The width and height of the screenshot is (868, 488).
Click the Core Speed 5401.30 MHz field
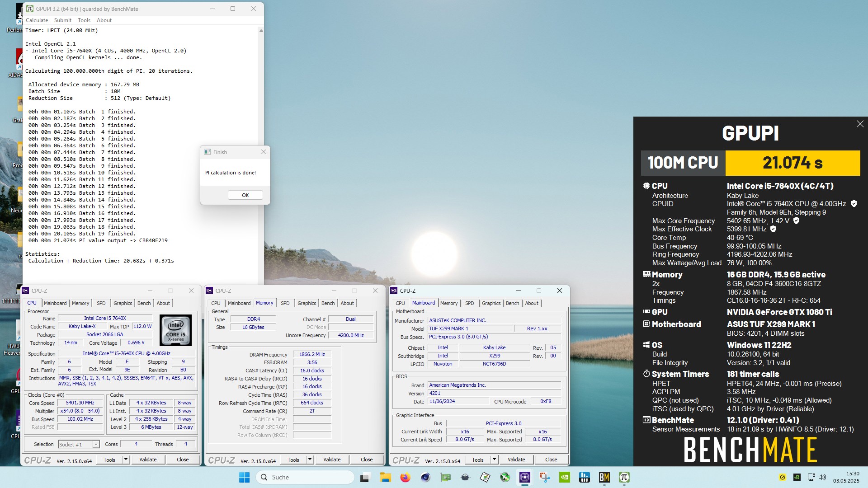point(80,403)
